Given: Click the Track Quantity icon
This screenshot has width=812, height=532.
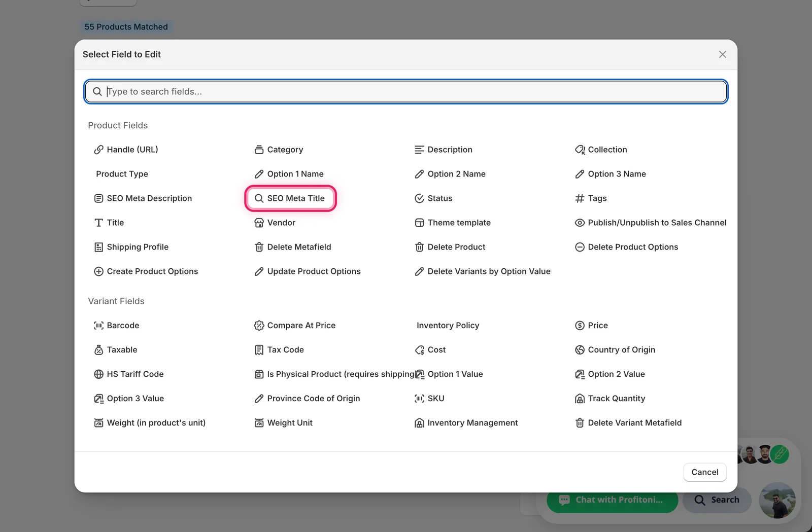Looking at the screenshot, I should click(580, 399).
